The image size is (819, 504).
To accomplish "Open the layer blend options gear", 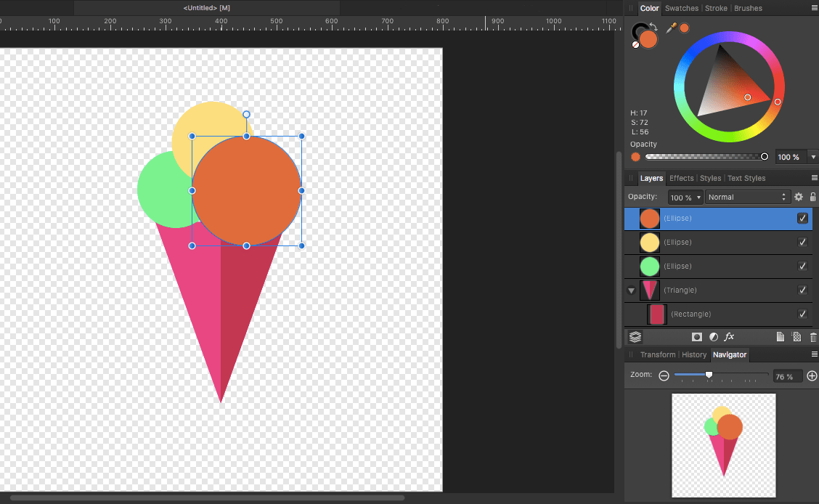I will (x=799, y=197).
